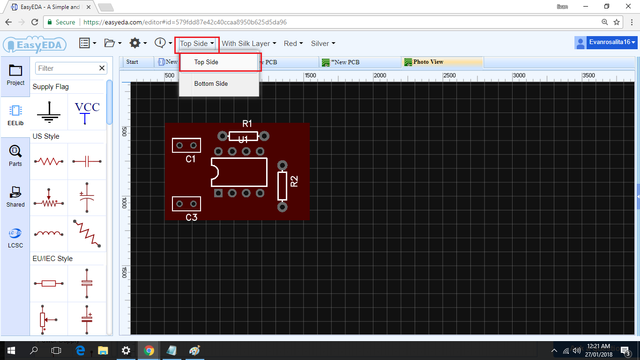Select the EU/IEC style capacitor symbol

pyautogui.click(x=87, y=283)
